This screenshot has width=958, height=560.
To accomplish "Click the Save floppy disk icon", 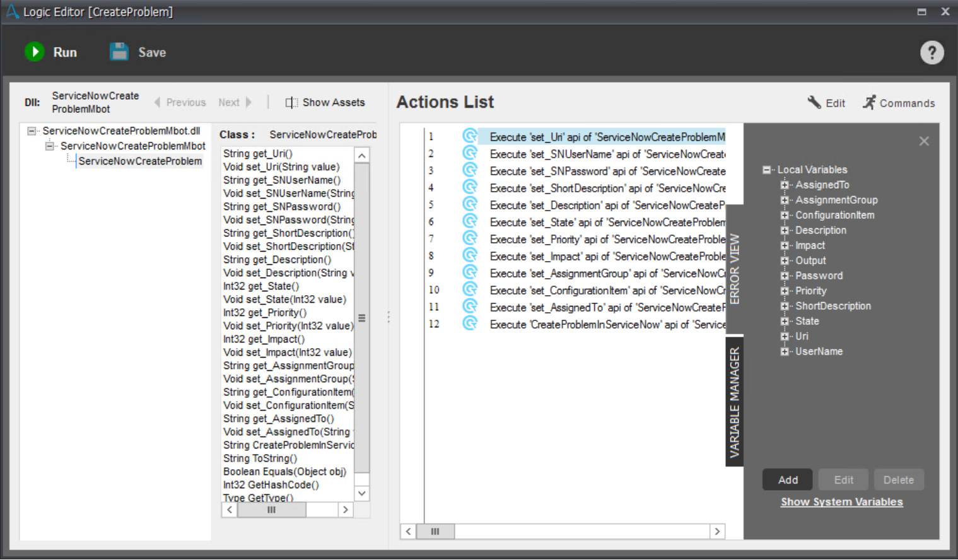I will [119, 52].
